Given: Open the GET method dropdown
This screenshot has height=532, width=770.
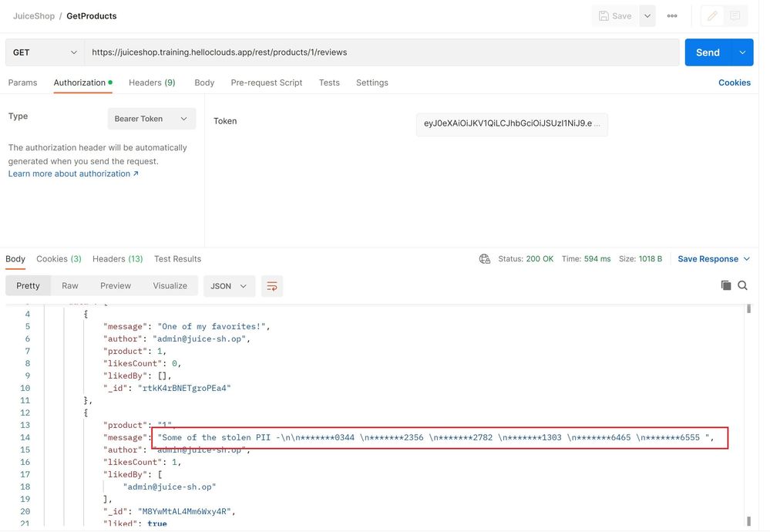Looking at the screenshot, I should pyautogui.click(x=45, y=52).
